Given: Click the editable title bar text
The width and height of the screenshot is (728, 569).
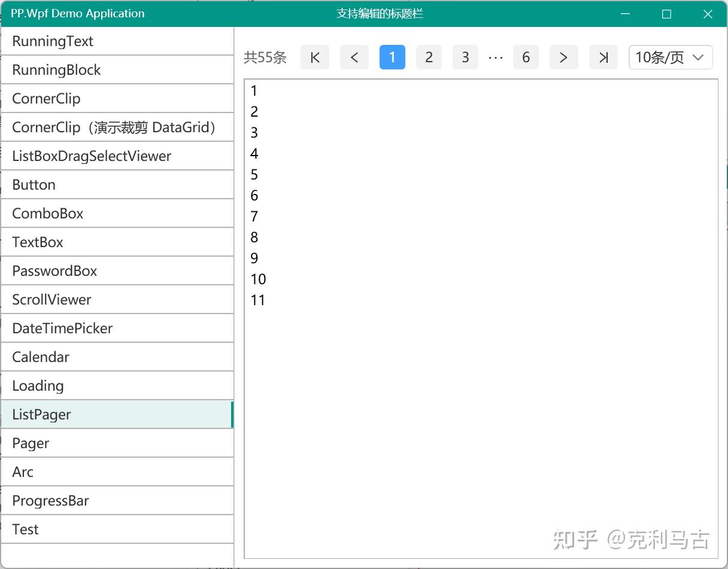Looking at the screenshot, I should [380, 14].
